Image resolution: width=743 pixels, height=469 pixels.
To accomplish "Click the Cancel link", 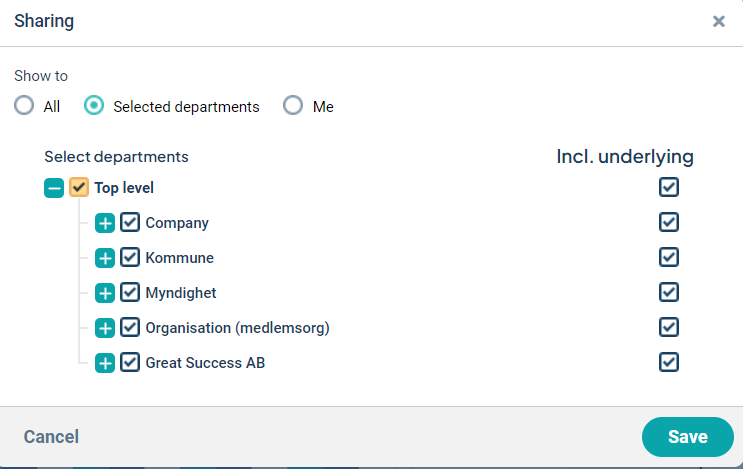I will click(x=51, y=437).
